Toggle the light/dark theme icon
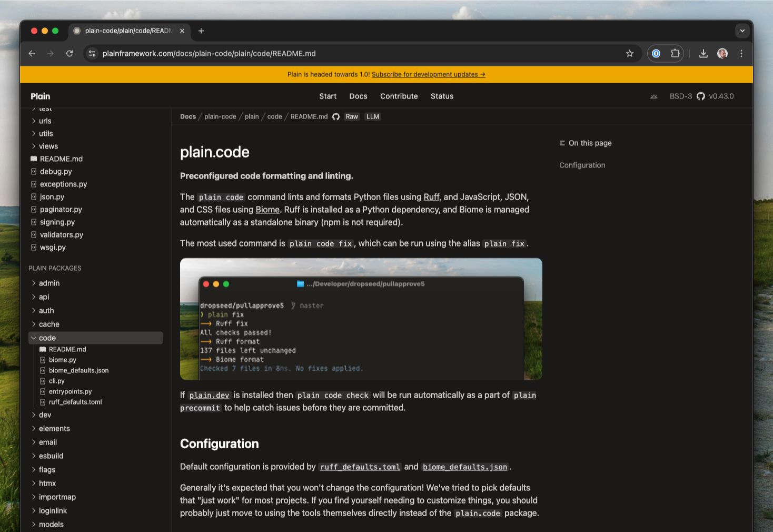Image resolution: width=773 pixels, height=532 pixels. (x=654, y=96)
